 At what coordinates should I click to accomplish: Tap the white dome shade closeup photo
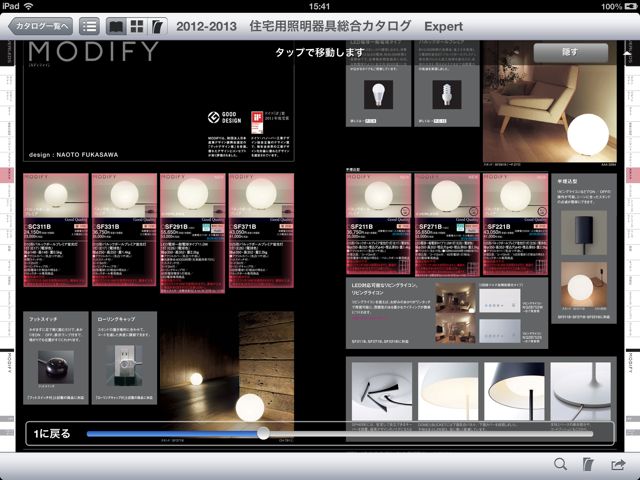click(x=448, y=391)
